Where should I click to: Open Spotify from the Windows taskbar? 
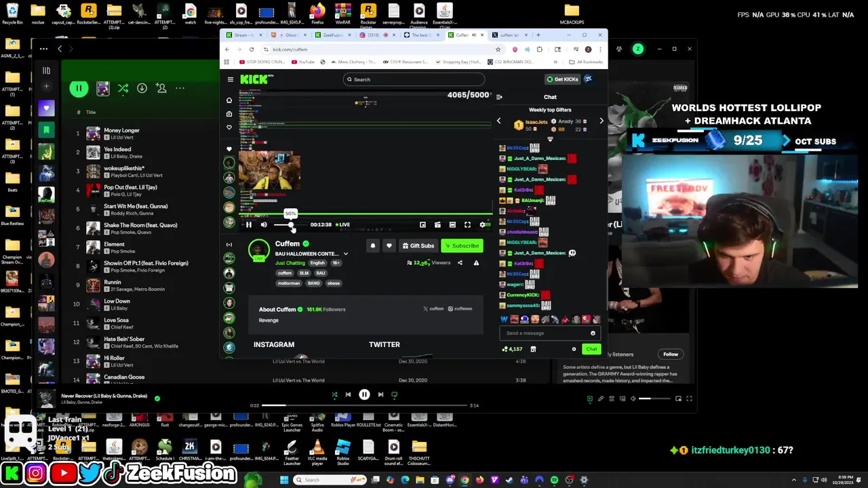pos(554,480)
